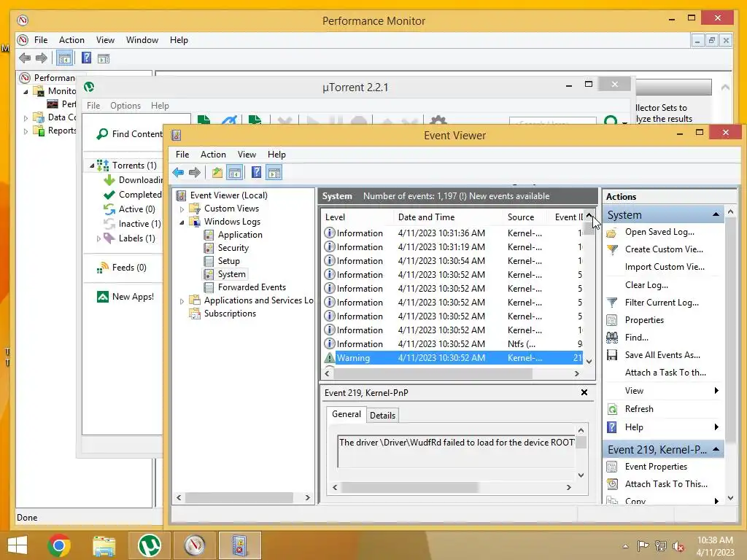Screen dimensions: 747x560
Task: Close the Event 219 preview pane
Action: (x=584, y=392)
